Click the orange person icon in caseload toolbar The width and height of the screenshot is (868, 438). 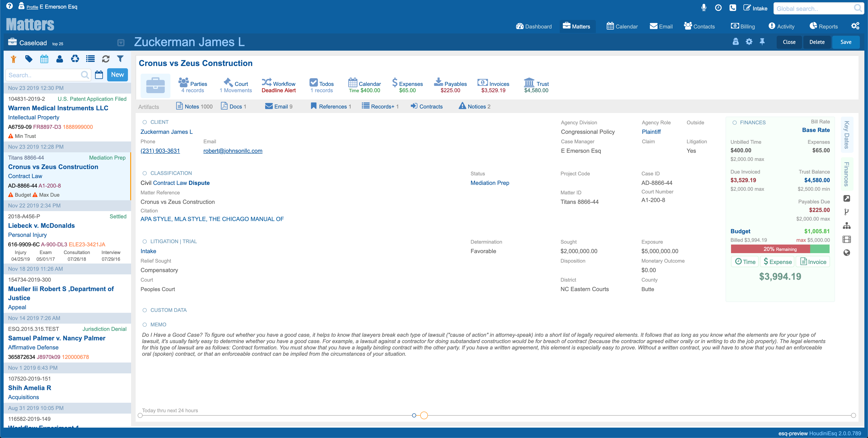click(14, 59)
